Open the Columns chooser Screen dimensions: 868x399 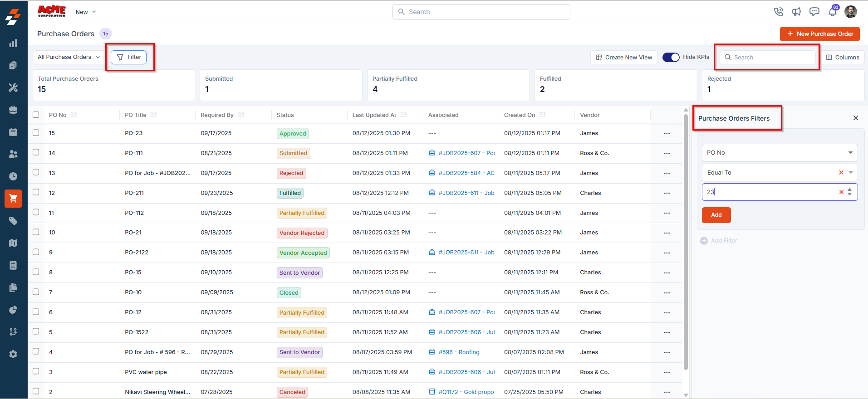pos(843,58)
